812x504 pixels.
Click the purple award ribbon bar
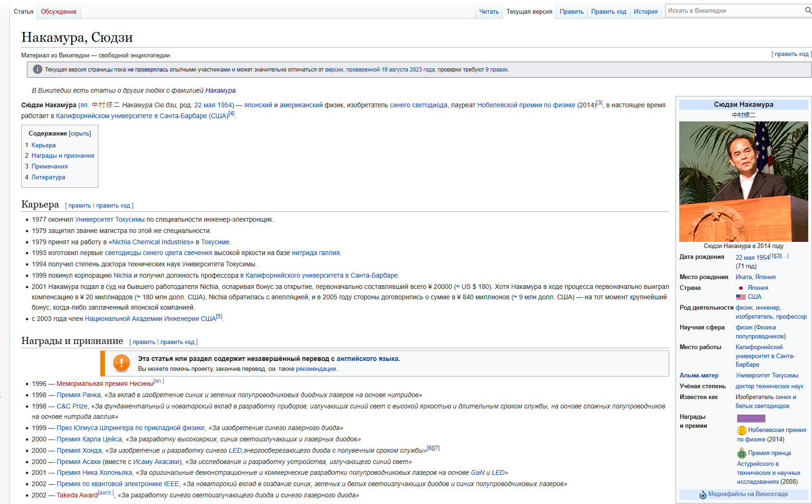[751, 418]
